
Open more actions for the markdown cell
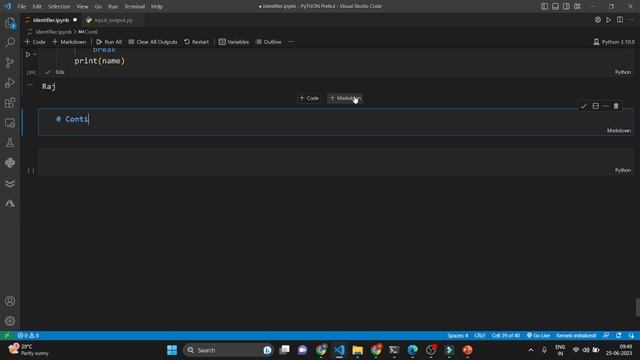tap(606, 106)
